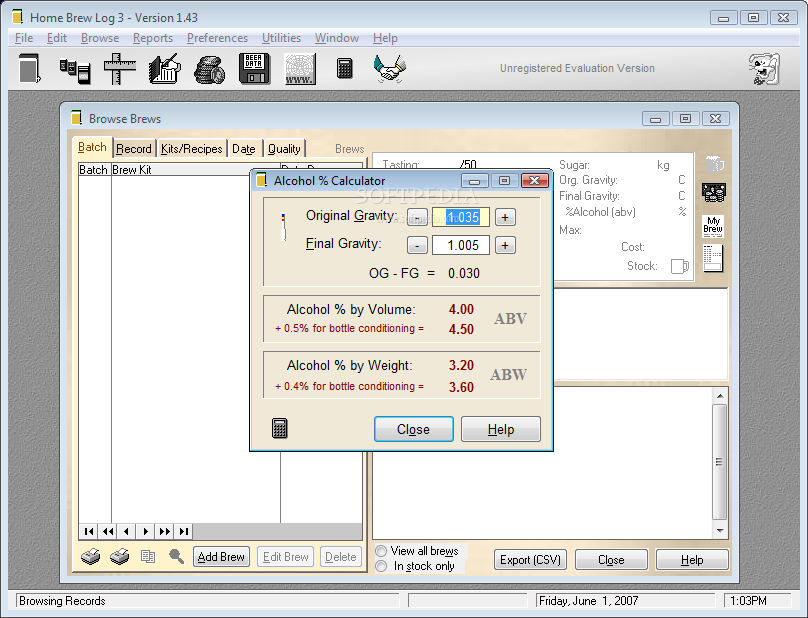Open the coins cost toolbar icon
The height and width of the screenshot is (618, 808).
[210, 70]
